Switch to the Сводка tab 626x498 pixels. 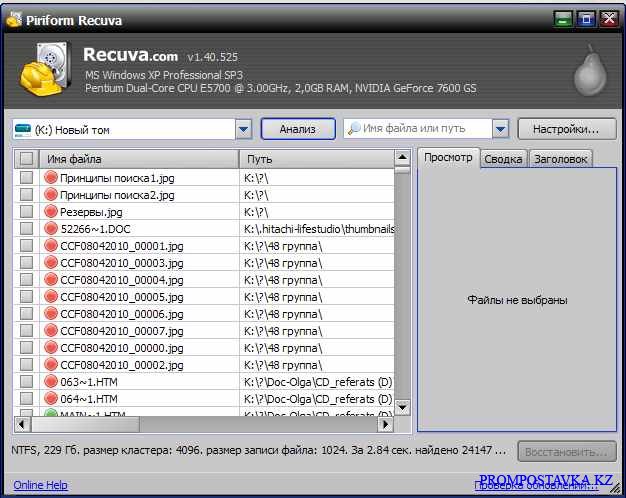click(x=503, y=159)
